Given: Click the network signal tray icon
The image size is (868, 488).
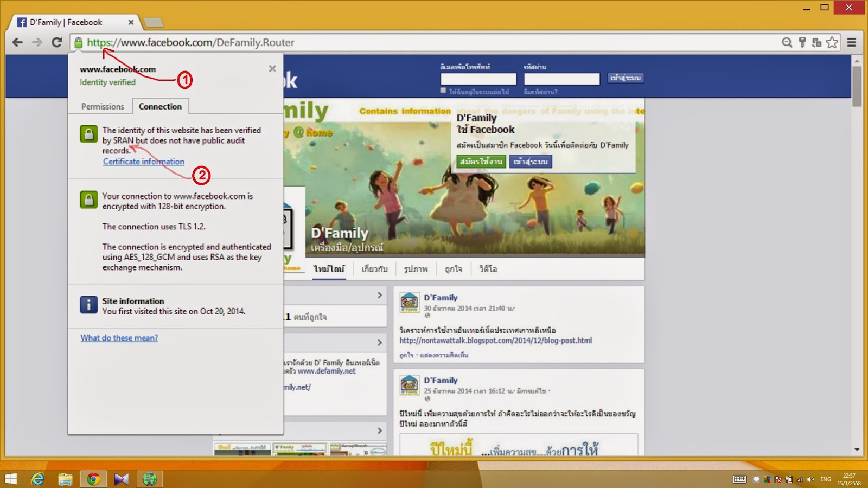Looking at the screenshot, I should point(800,479).
